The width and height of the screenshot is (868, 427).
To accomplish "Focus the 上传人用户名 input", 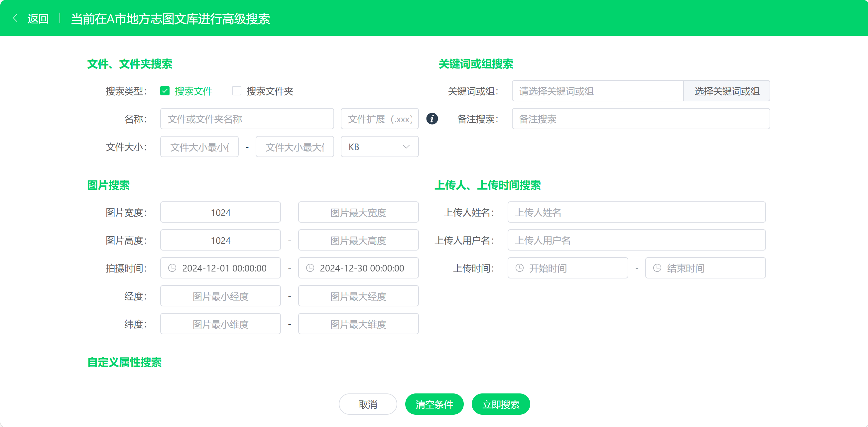I will coord(637,240).
